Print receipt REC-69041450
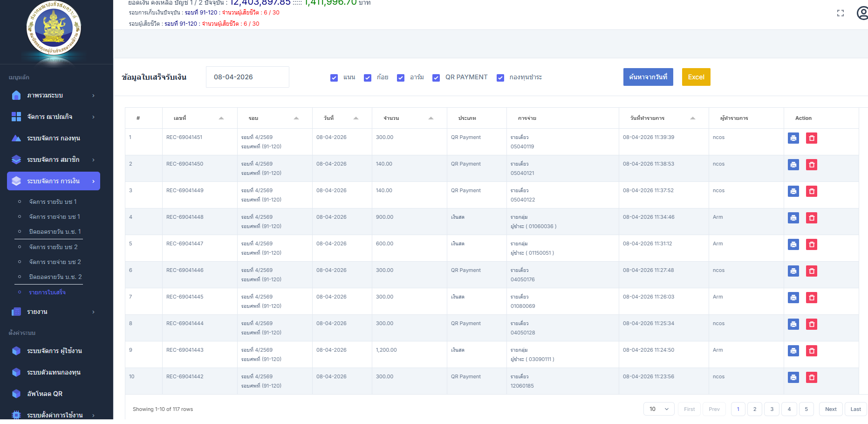The height and width of the screenshot is (424, 868). point(793,165)
